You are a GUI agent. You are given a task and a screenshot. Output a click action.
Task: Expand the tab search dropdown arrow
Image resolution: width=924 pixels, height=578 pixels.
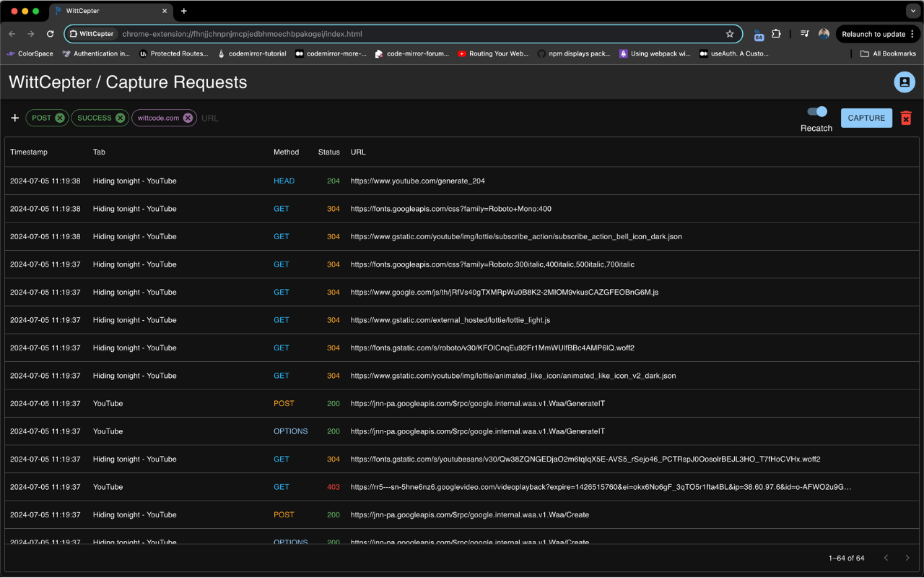(913, 11)
